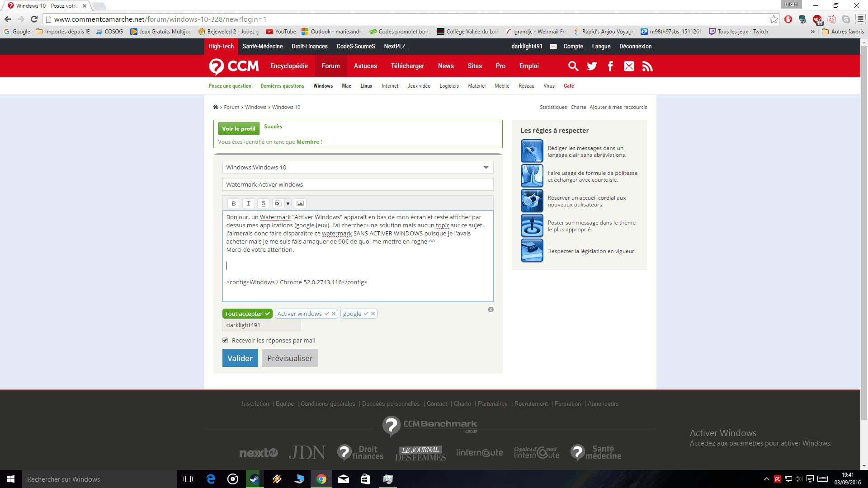Click the browser back arrow
Screen dimensions: 868x488
[x=8, y=19]
